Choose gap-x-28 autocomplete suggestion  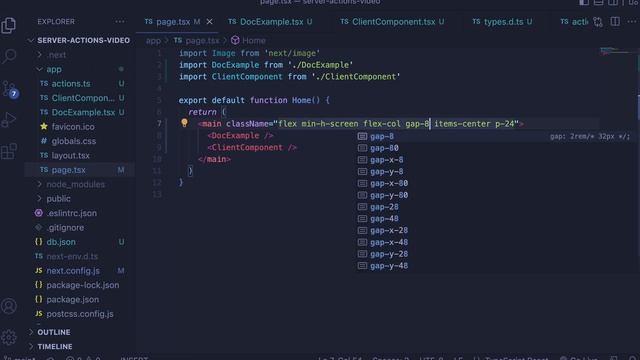coord(493,231)
